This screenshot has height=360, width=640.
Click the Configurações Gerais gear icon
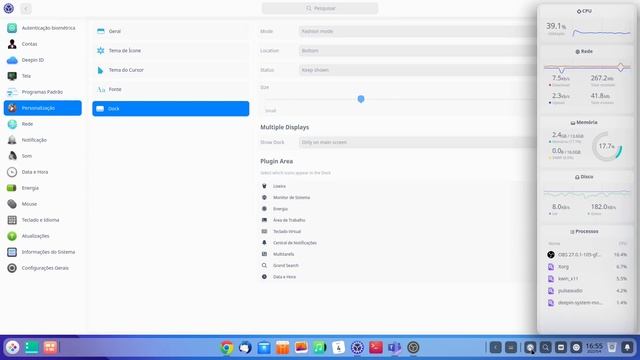pyautogui.click(x=12, y=268)
